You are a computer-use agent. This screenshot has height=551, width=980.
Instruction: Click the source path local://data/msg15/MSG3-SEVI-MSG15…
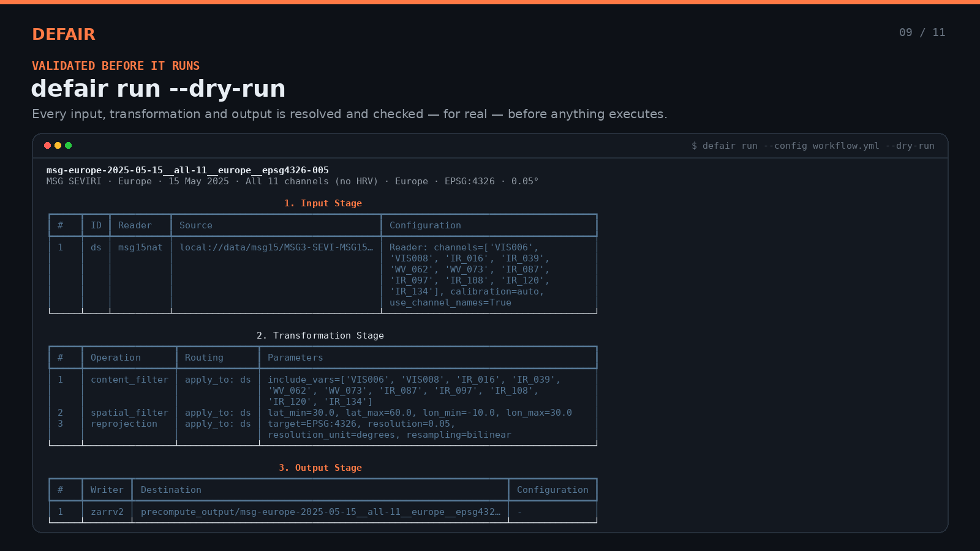tap(276, 247)
